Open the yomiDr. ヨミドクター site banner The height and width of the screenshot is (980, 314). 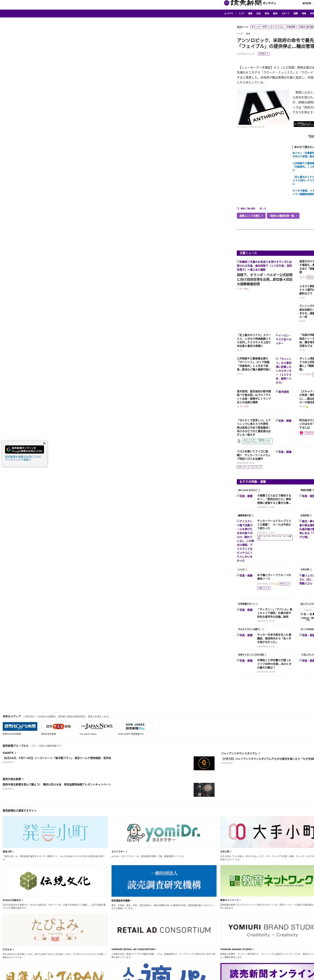164,832
